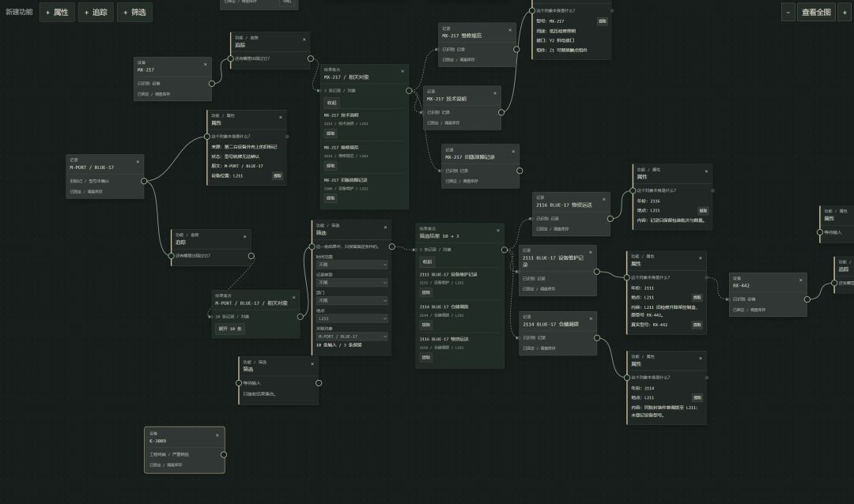
Task: Open the 地点 dropdown showing L211
Action: (353, 318)
